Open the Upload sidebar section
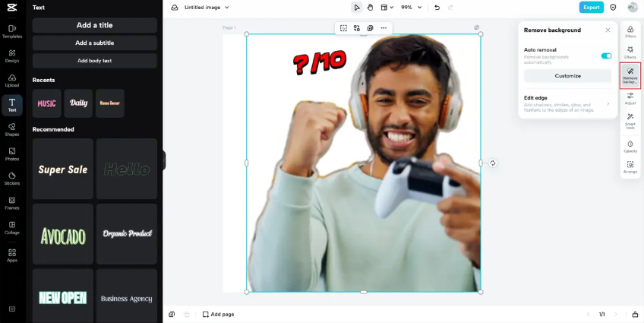Viewport: 644px width, 323px height. (12, 81)
